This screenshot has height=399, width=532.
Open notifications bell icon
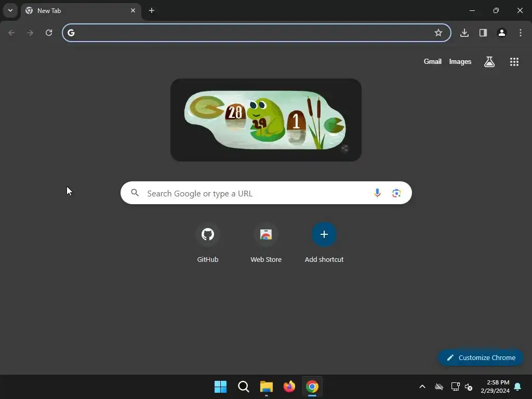(x=518, y=387)
